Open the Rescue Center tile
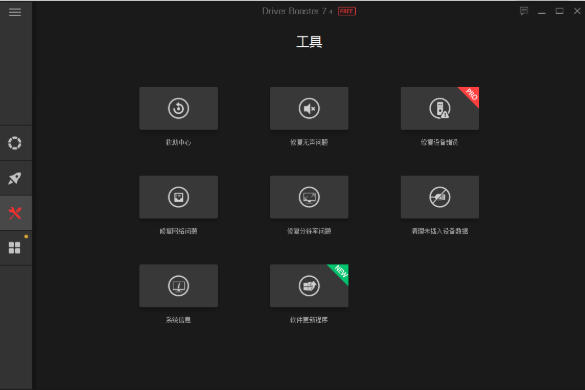 179,109
